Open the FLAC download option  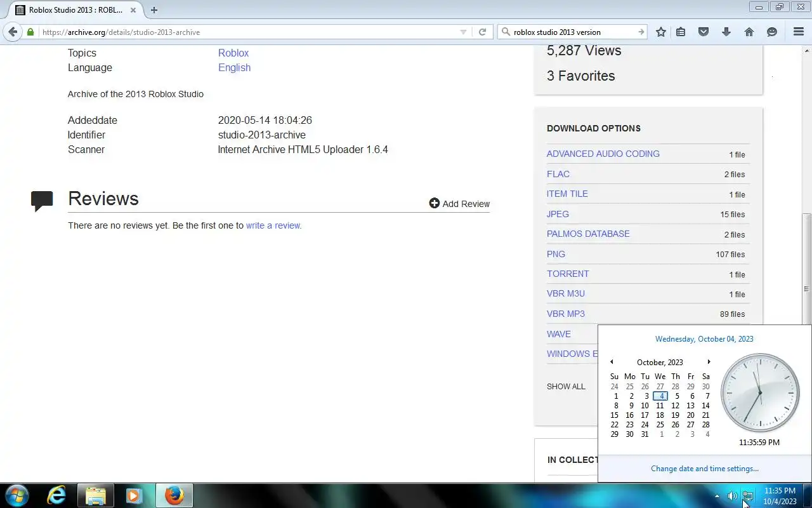558,174
